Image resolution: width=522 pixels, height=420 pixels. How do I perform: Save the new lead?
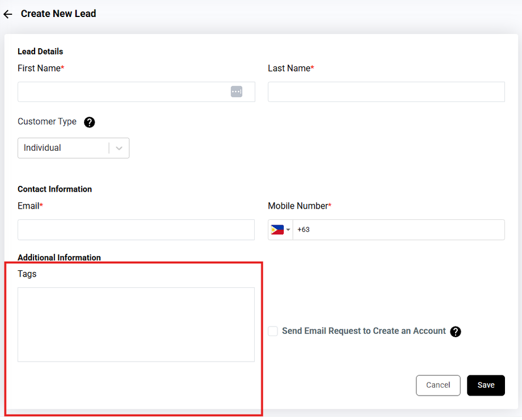(x=486, y=385)
